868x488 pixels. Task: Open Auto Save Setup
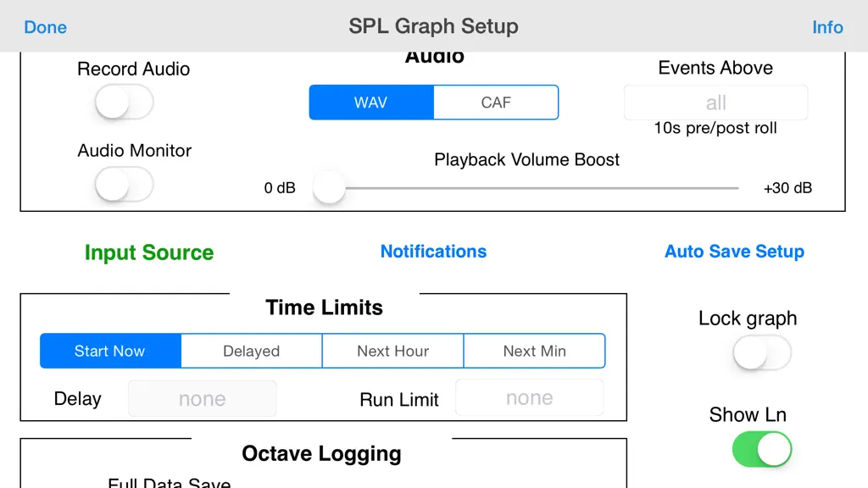coord(734,251)
